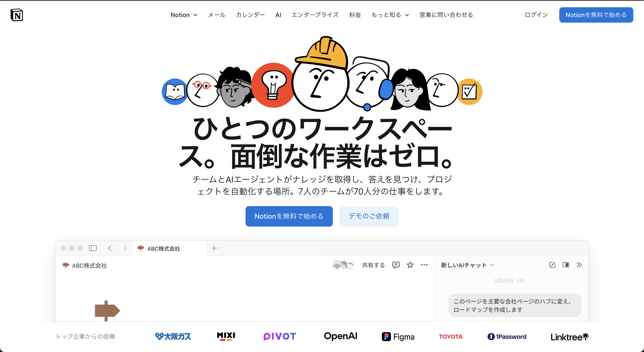Expand the Notion dropdown in navigation
Screen dimensions: 644x352
tap(184, 15)
